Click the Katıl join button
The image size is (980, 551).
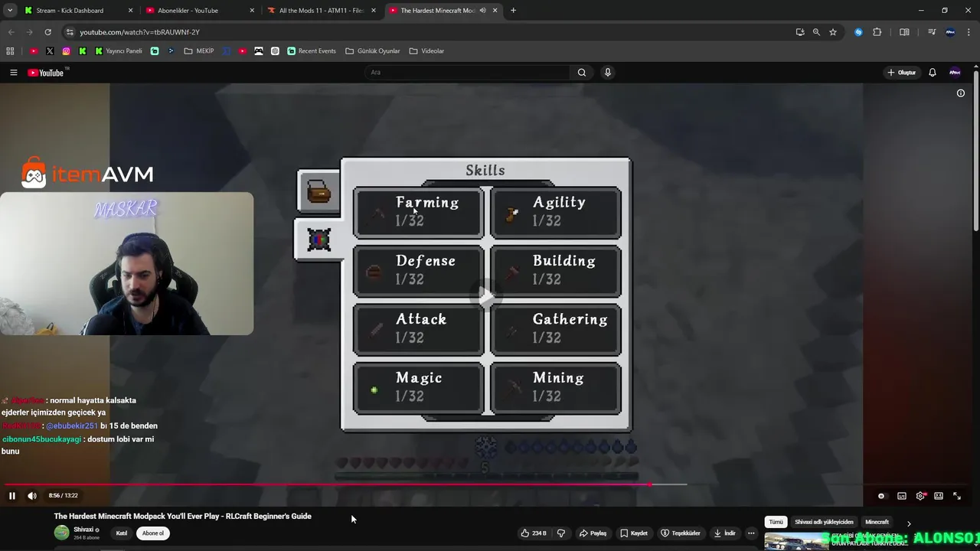pos(121,533)
